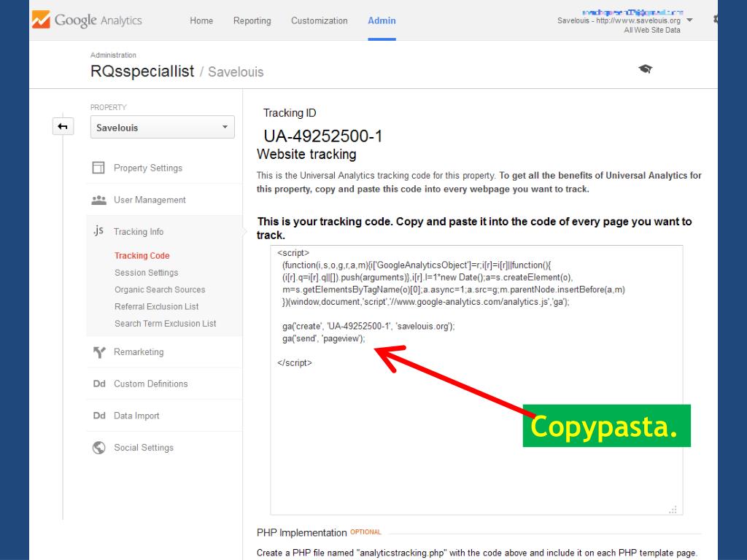Click the Dd icon beside Custom Definitions

99,384
